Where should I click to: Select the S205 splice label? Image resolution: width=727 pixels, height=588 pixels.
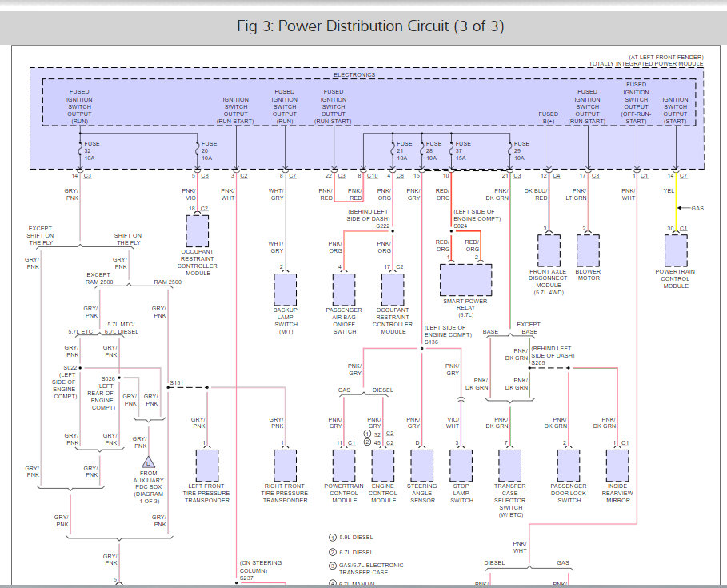538,362
